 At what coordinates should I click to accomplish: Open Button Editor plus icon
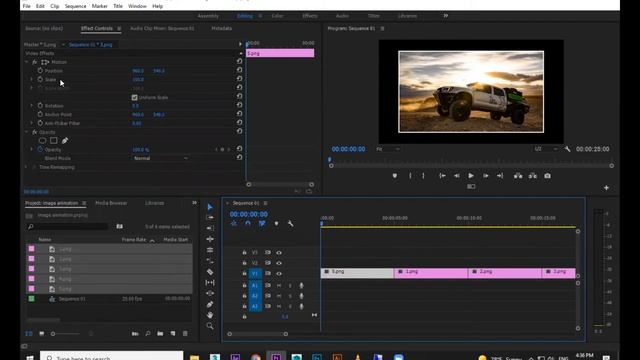coord(606,188)
